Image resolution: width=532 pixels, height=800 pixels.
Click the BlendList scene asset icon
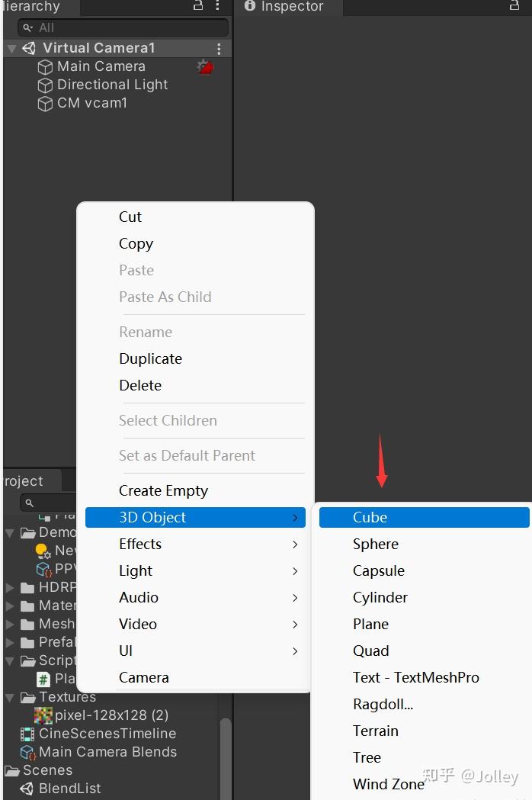[27, 789]
